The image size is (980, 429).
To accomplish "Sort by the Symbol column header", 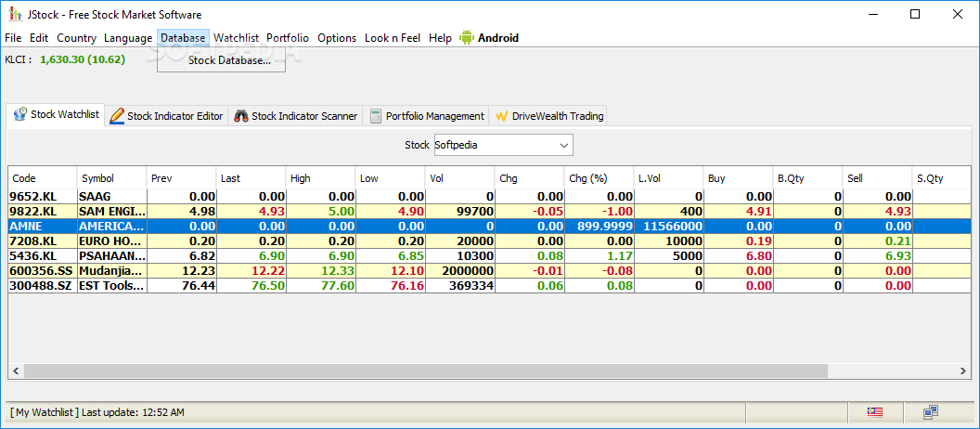I will (112, 178).
